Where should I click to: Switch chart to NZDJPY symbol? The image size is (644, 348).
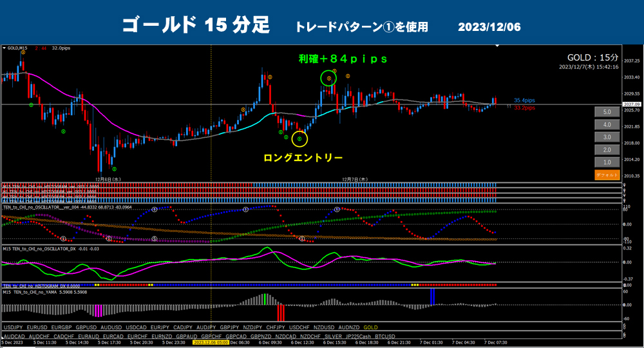pos(252,327)
